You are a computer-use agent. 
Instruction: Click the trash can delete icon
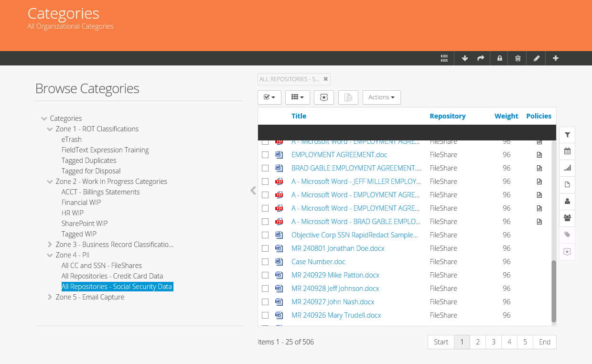click(518, 58)
